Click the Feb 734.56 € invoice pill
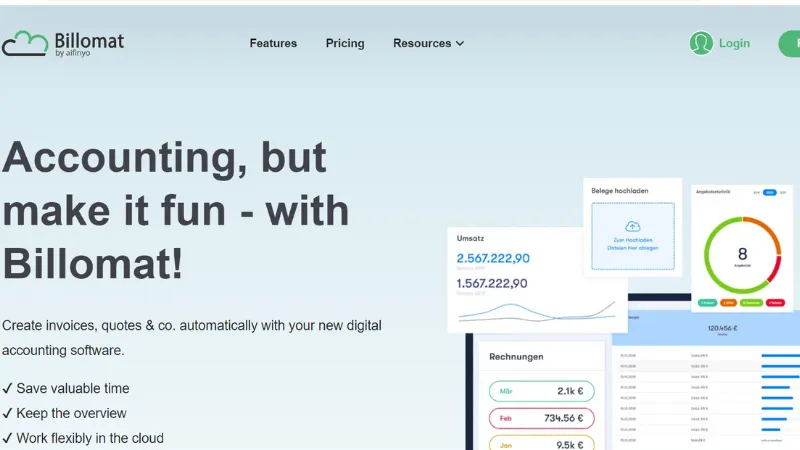 542,418
